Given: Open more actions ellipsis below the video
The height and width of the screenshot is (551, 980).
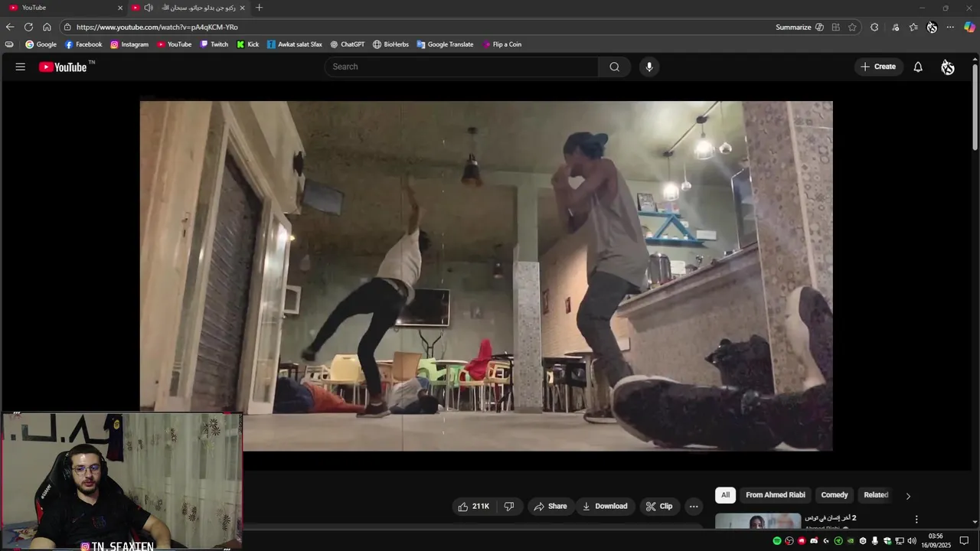Looking at the screenshot, I should tap(694, 506).
